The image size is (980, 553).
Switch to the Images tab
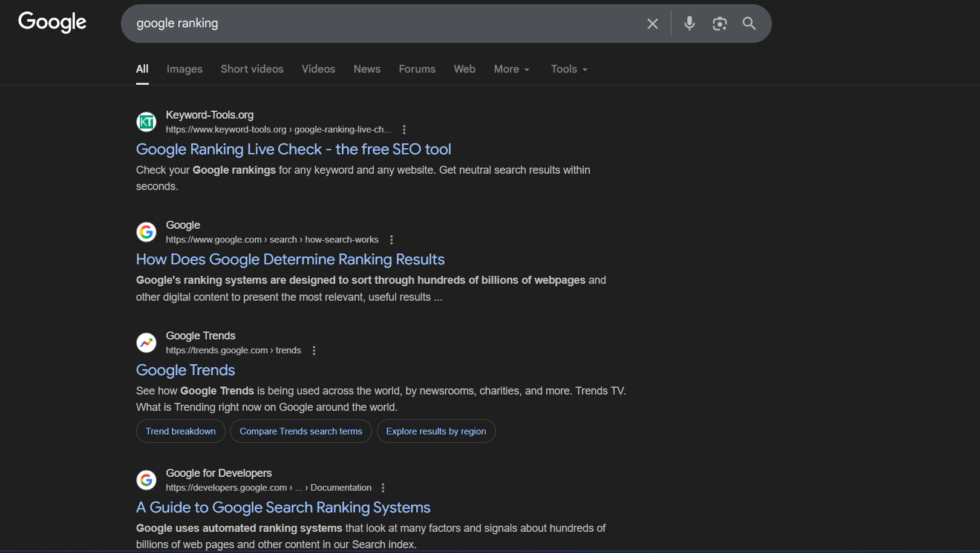[185, 69]
